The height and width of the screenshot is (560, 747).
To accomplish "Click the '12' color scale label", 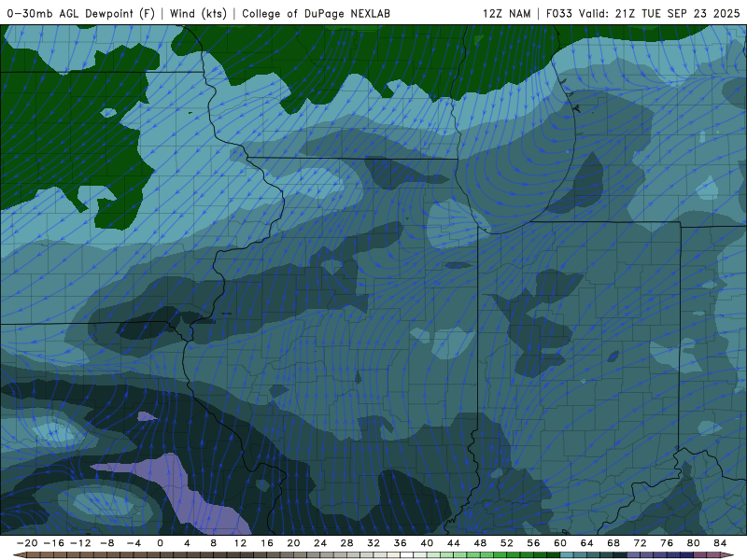I will click(x=240, y=543).
